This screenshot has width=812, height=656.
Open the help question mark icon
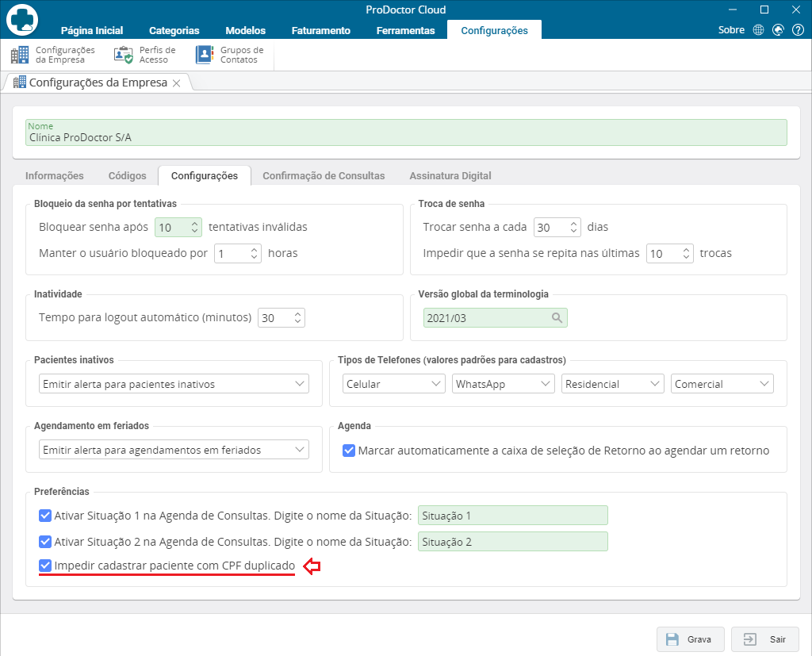[x=798, y=30]
